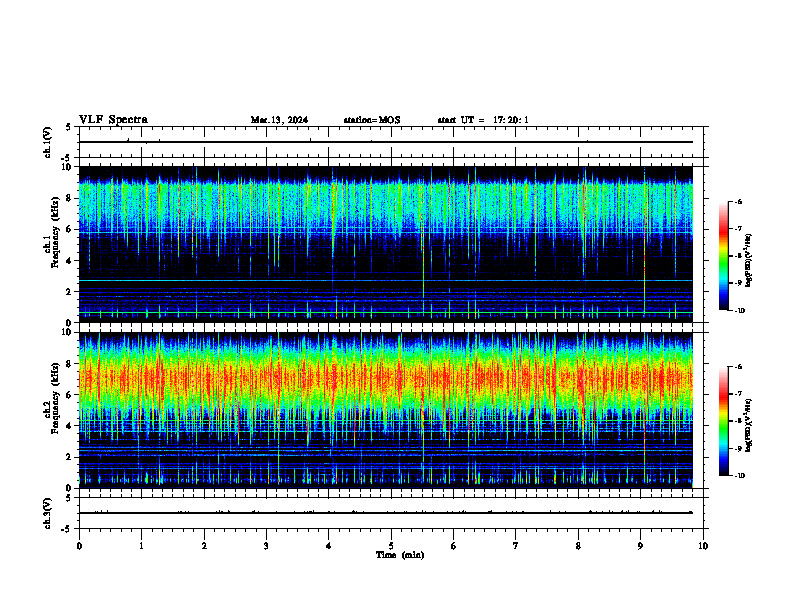The image size is (792, 612).
Task: Click the 'ch.3(V)' axis label at bottom
Action: tap(47, 513)
